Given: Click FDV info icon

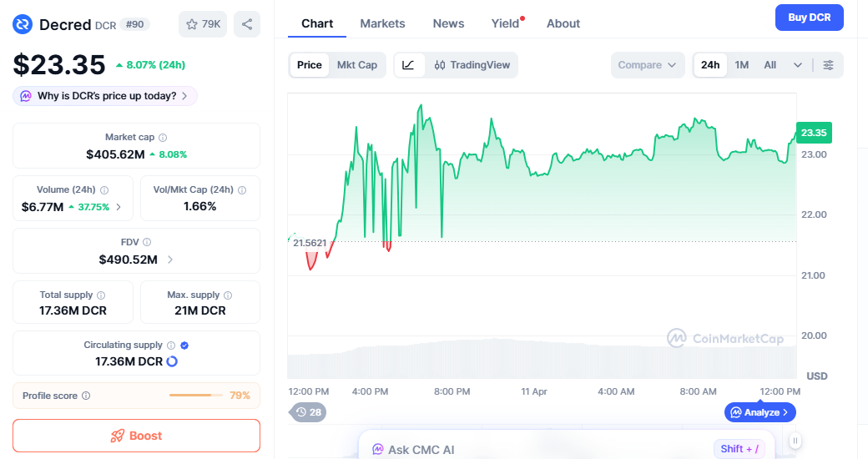Looking at the screenshot, I should [147, 242].
